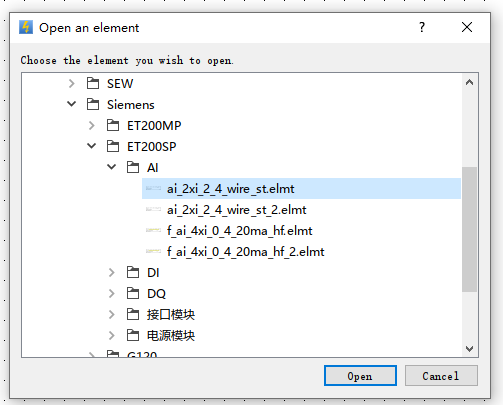Click the lightning bolt app icon in title bar
503x405 pixels.
[26, 27]
